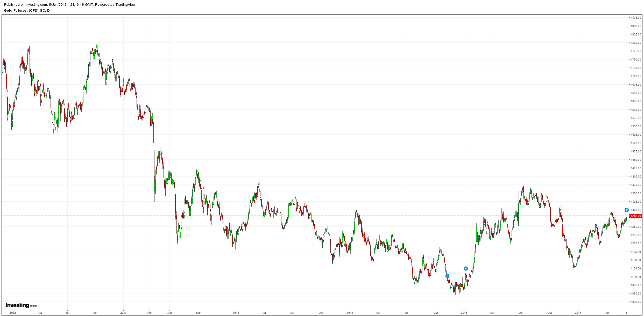Click the 1050.00 label on the price scale
Image resolution: width=644 pixels, height=316 pixels.
pyautogui.click(x=636, y=293)
